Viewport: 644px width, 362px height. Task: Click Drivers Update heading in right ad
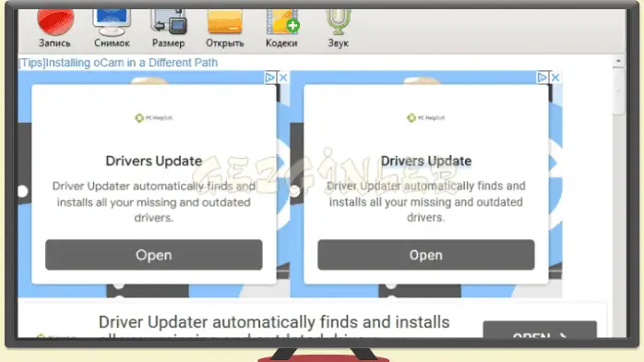pos(426,161)
